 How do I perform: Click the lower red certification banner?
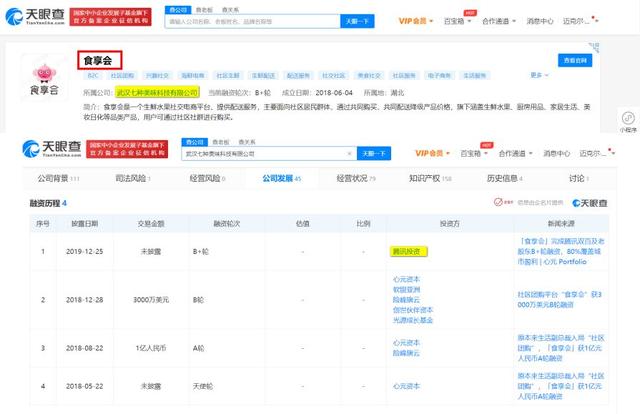tap(127, 149)
